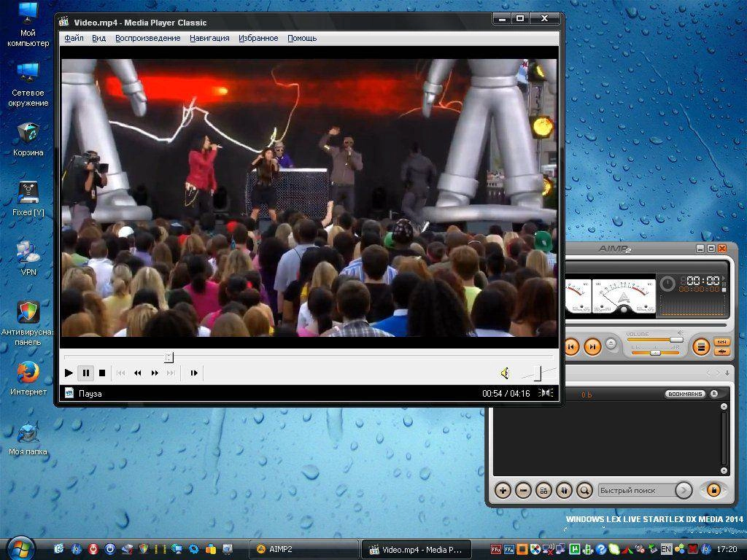Click the Media Player Classic volume slider handle
This screenshot has width=747, height=560.
pyautogui.click(x=538, y=373)
